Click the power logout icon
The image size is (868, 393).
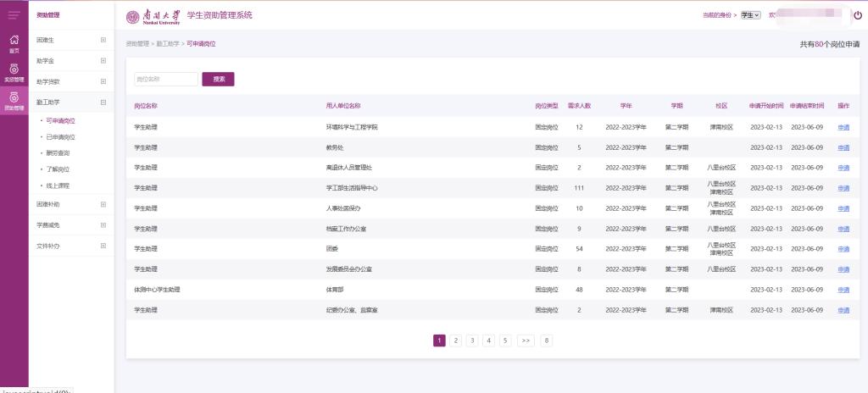(857, 15)
